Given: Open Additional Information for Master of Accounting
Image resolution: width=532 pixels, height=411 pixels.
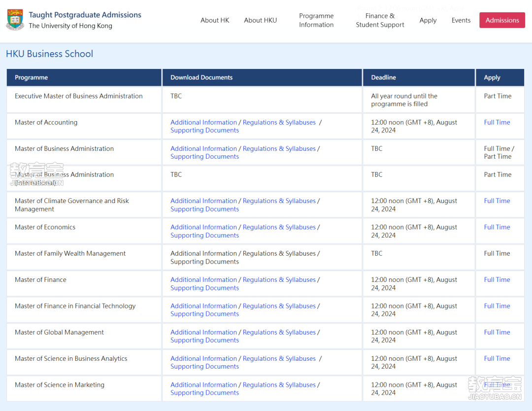Looking at the screenshot, I should (x=203, y=122).
